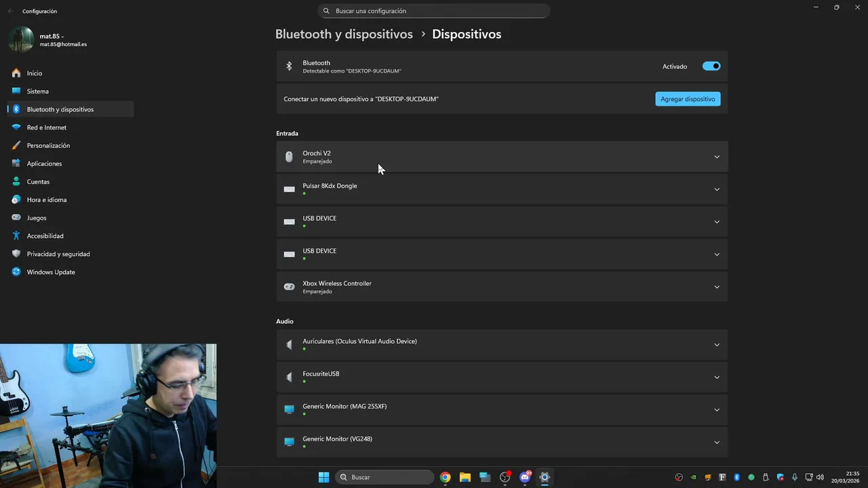The height and width of the screenshot is (488, 868).
Task: Expand the FocusriteUSB device row
Action: (502, 377)
